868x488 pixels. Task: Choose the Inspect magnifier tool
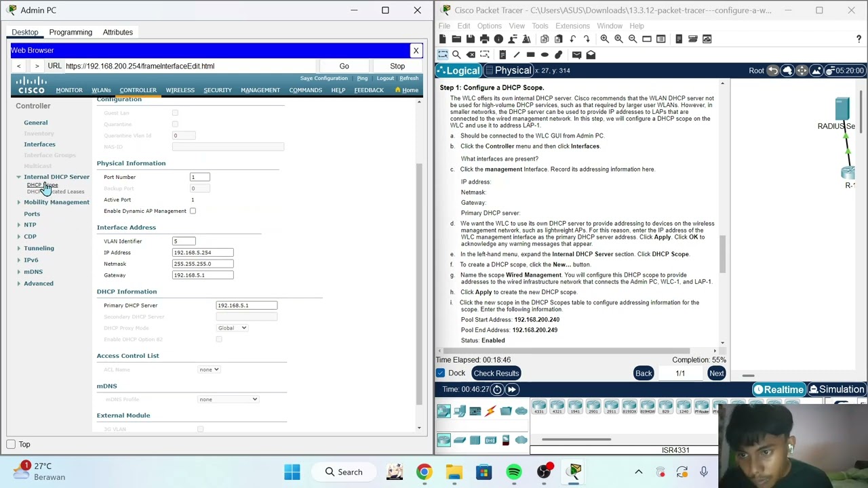pos(456,55)
